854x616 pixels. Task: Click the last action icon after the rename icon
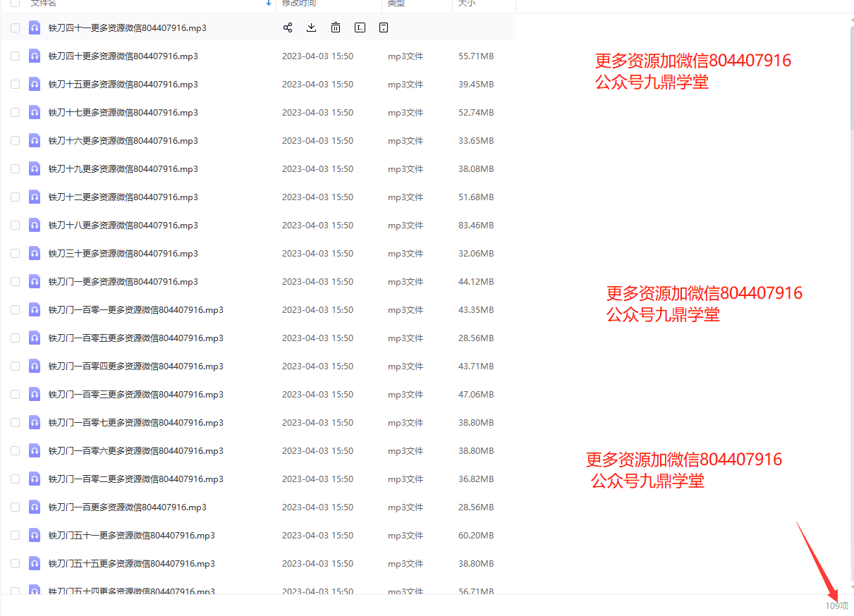[x=384, y=27]
